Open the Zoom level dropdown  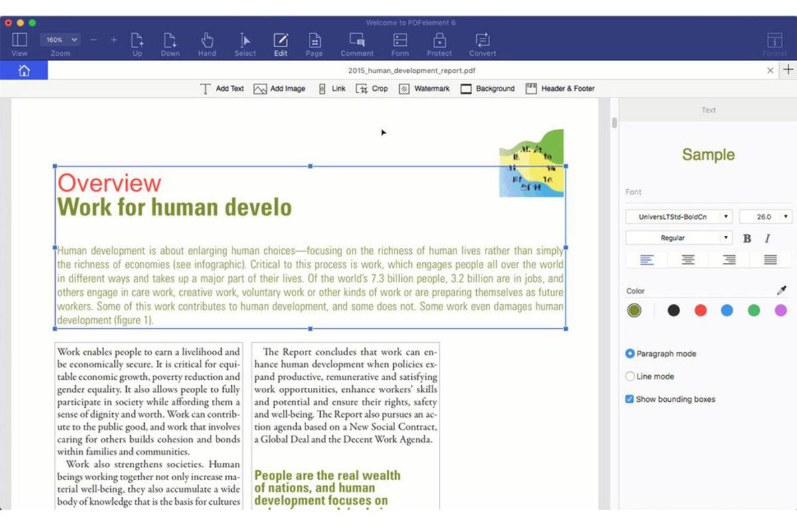click(60, 39)
